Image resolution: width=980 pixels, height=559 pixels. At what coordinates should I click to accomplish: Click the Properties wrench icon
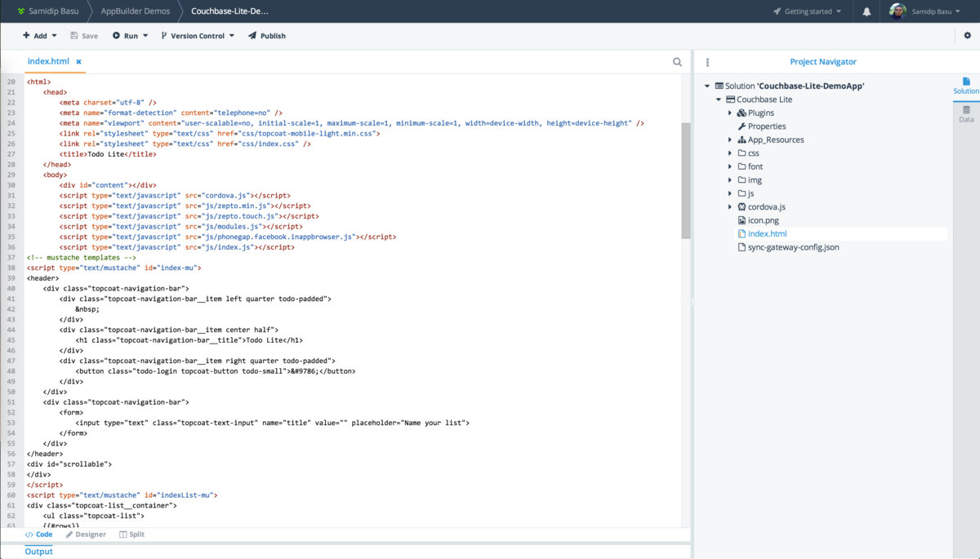(x=742, y=126)
